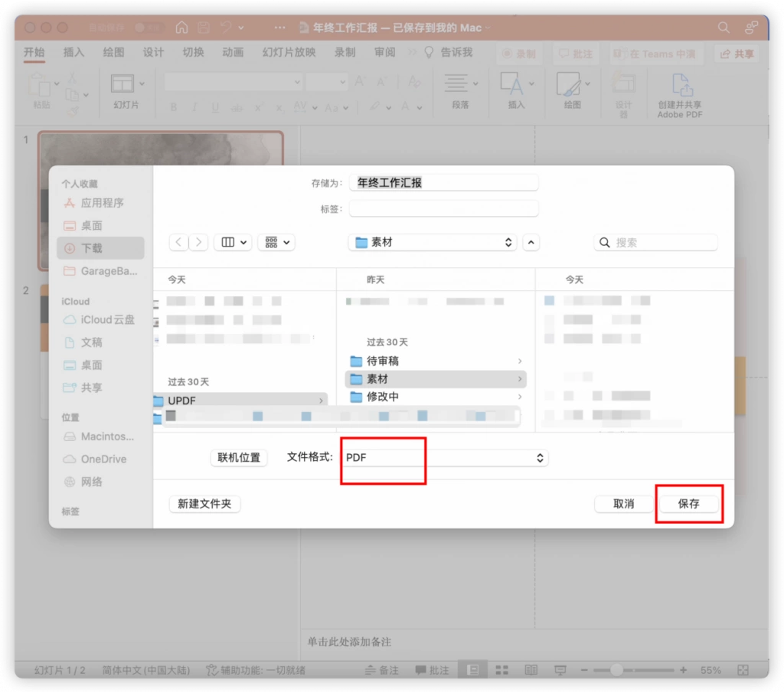Select OneDrive in sidebar

click(x=101, y=459)
